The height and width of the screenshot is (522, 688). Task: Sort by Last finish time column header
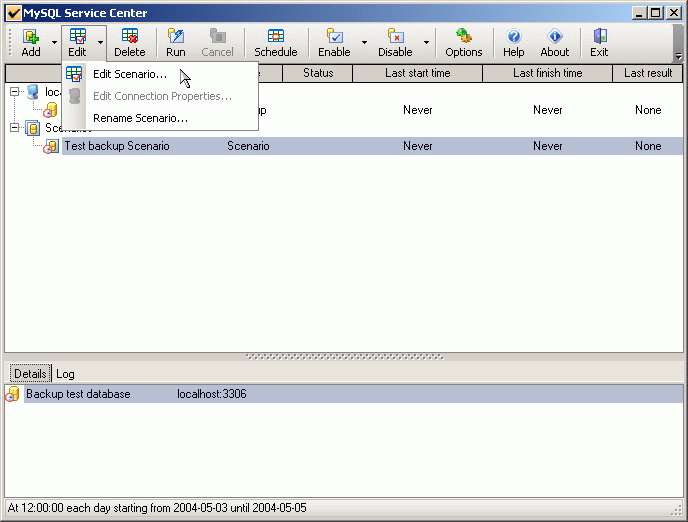click(x=547, y=73)
